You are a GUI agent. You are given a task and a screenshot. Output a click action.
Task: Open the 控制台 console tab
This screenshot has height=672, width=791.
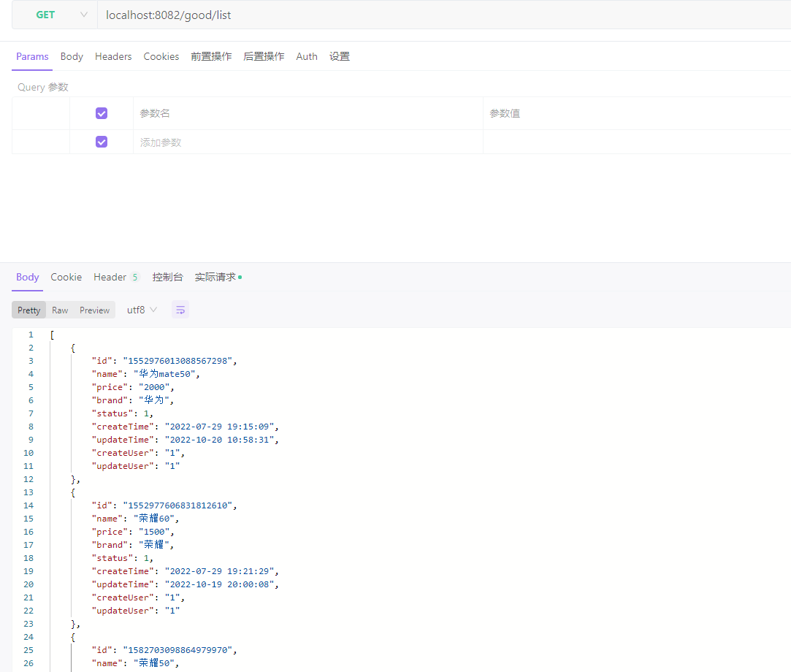(167, 277)
